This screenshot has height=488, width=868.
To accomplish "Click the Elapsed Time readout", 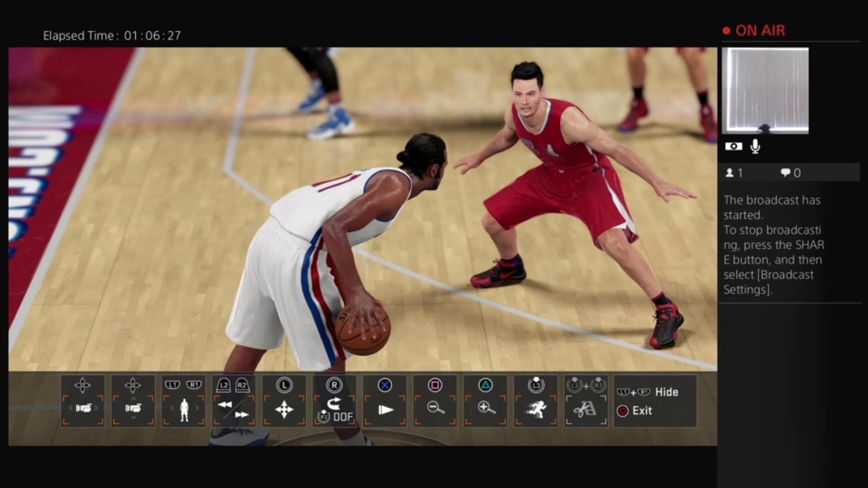I will (x=112, y=35).
